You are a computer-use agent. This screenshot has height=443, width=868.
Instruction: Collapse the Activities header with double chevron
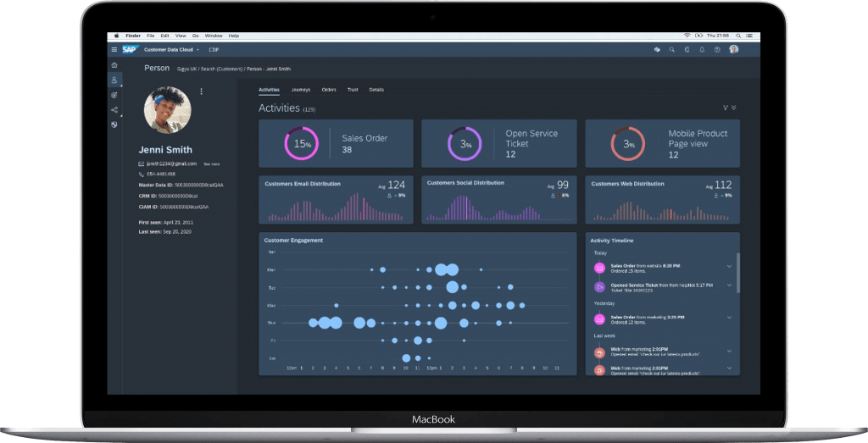pos(734,108)
